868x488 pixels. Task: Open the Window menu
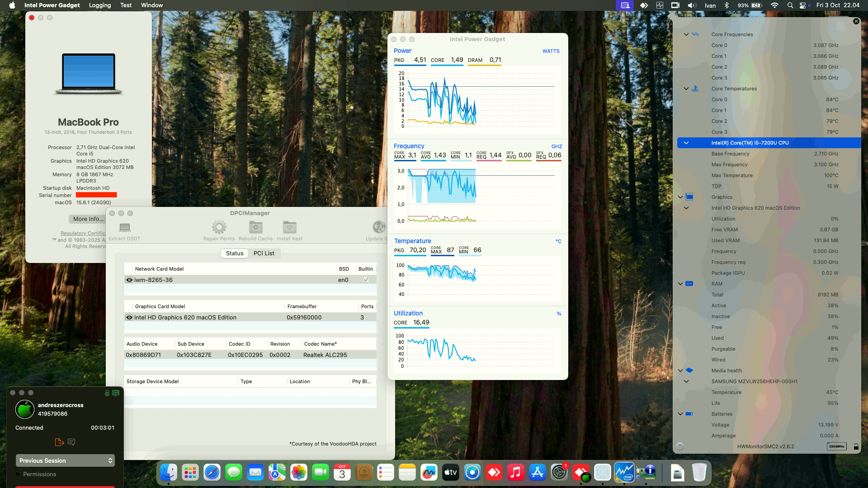(x=152, y=5)
